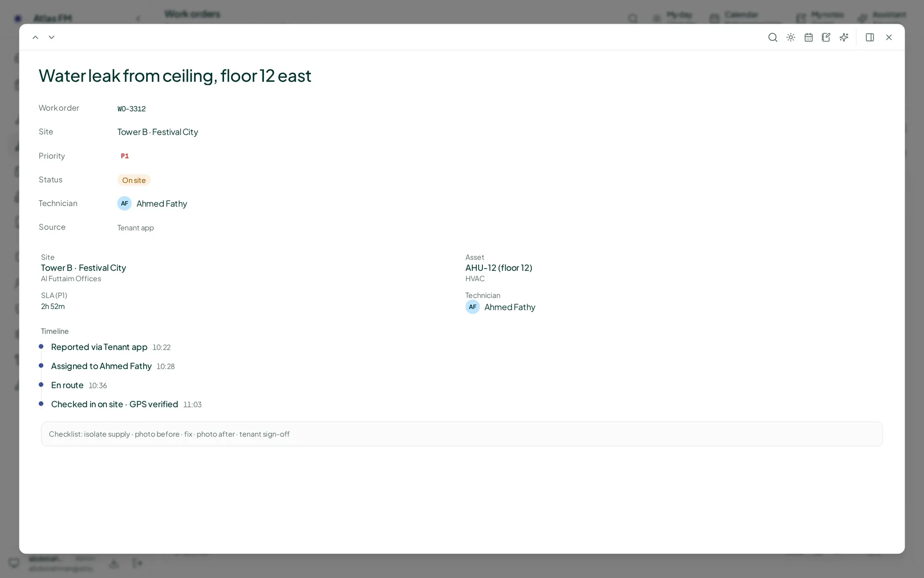Select the Ahmed Fathy technician field in properties
Image resolution: width=924 pixels, height=578 pixels.
pos(152,204)
